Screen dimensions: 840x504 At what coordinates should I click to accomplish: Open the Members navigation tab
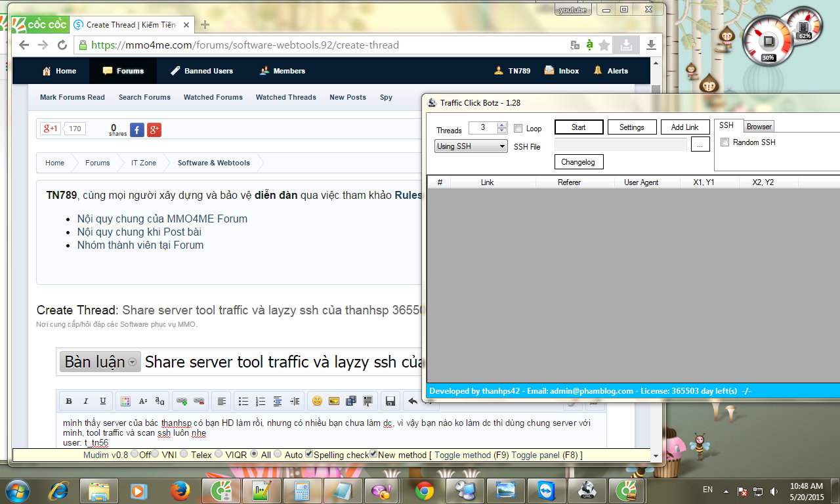[x=283, y=71]
